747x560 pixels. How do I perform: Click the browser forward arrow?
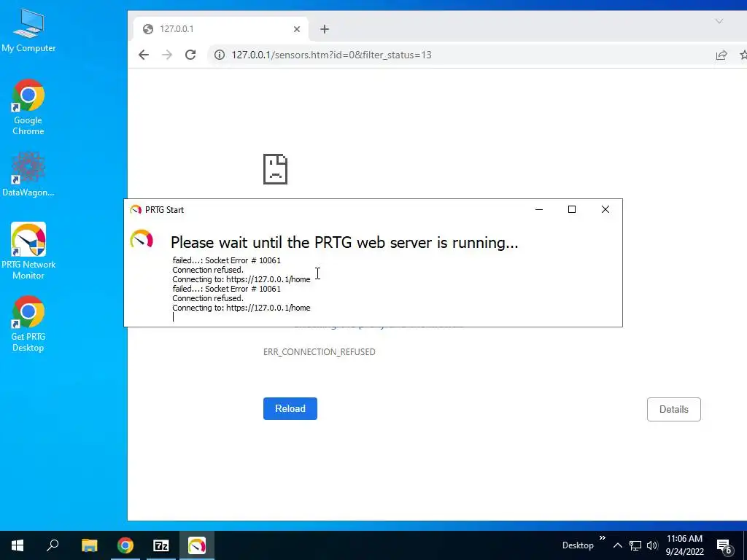[x=167, y=55]
